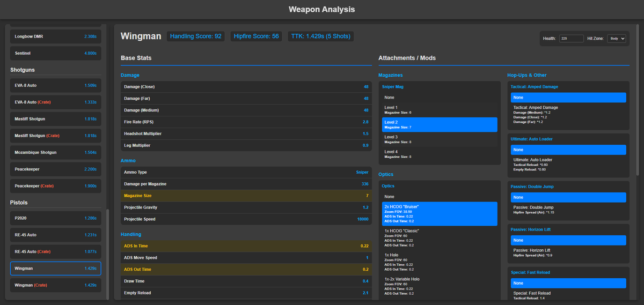Select Level 3 magazine option
Image resolution: width=644 pixels, height=305 pixels.
(440, 139)
